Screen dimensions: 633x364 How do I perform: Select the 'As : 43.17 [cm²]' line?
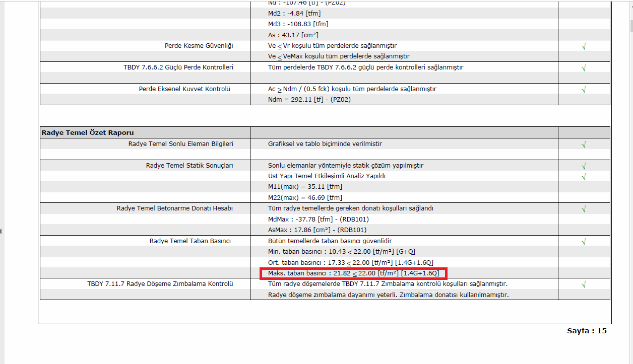coord(293,35)
